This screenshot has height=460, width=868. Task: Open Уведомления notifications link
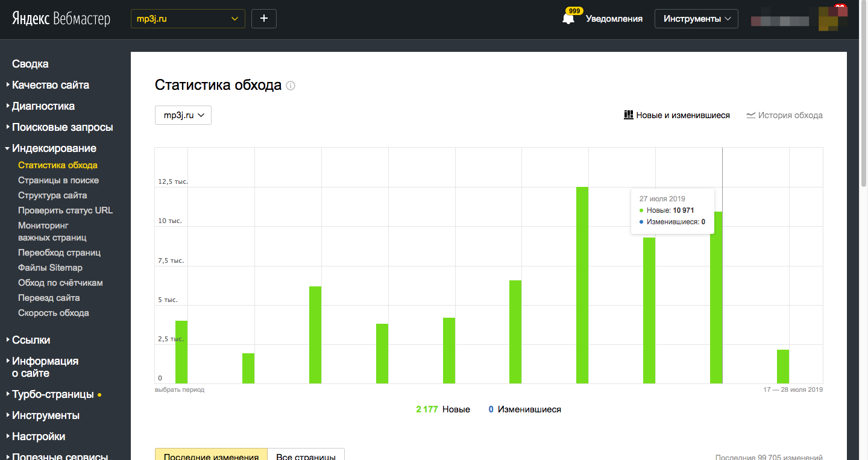click(614, 19)
